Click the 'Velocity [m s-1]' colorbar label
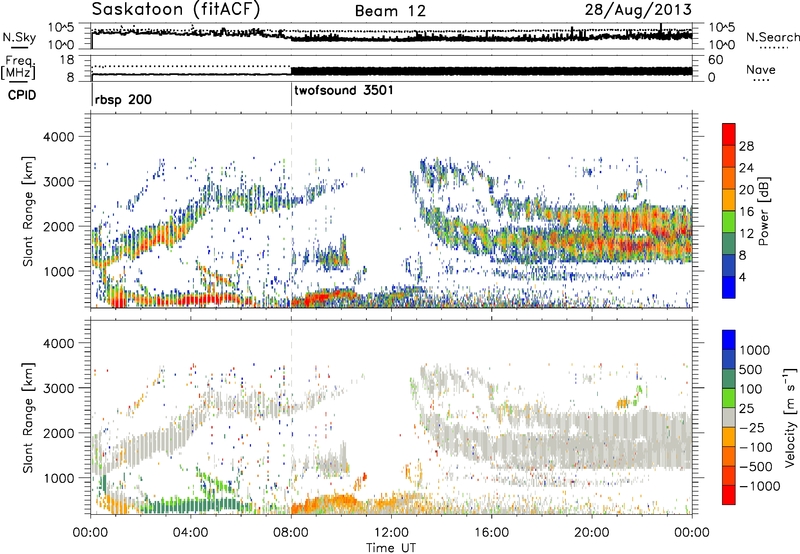 pos(790,417)
